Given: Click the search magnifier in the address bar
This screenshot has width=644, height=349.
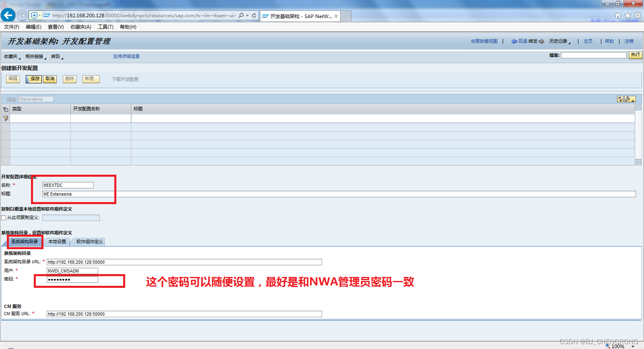Looking at the screenshot, I should tap(241, 15).
